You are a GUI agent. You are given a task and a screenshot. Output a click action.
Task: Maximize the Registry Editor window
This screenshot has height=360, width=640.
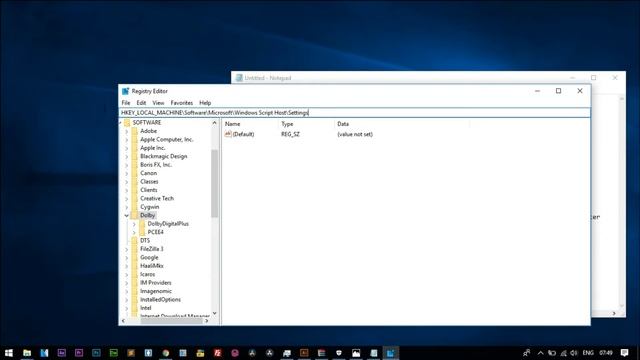[558, 91]
